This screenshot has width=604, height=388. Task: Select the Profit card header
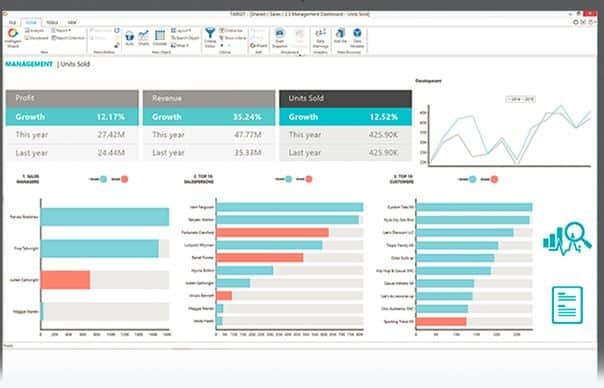(x=72, y=98)
